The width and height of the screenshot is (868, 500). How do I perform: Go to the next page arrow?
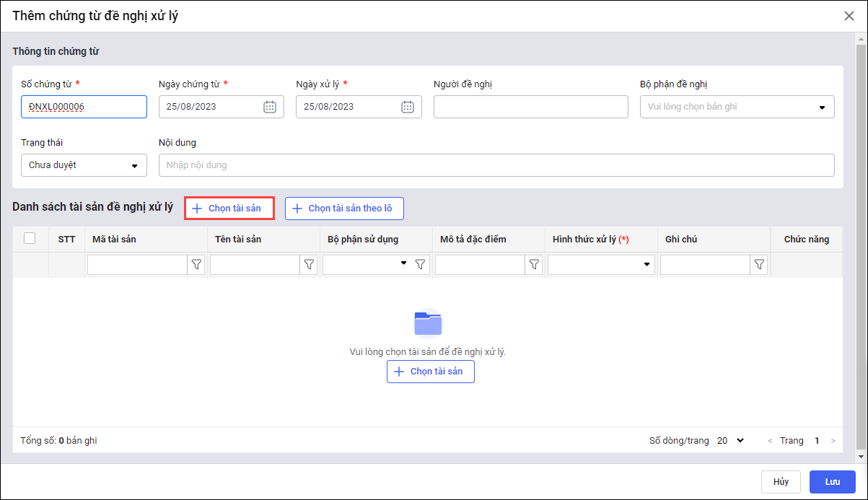click(x=833, y=441)
